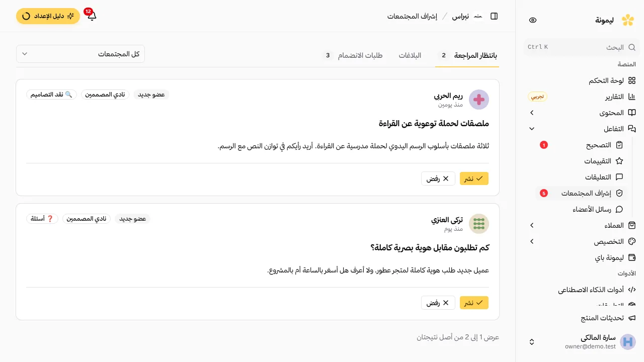This screenshot has height=362, width=644.
Task: Toggle sidebar panel icon in header
Action: pos(494,16)
